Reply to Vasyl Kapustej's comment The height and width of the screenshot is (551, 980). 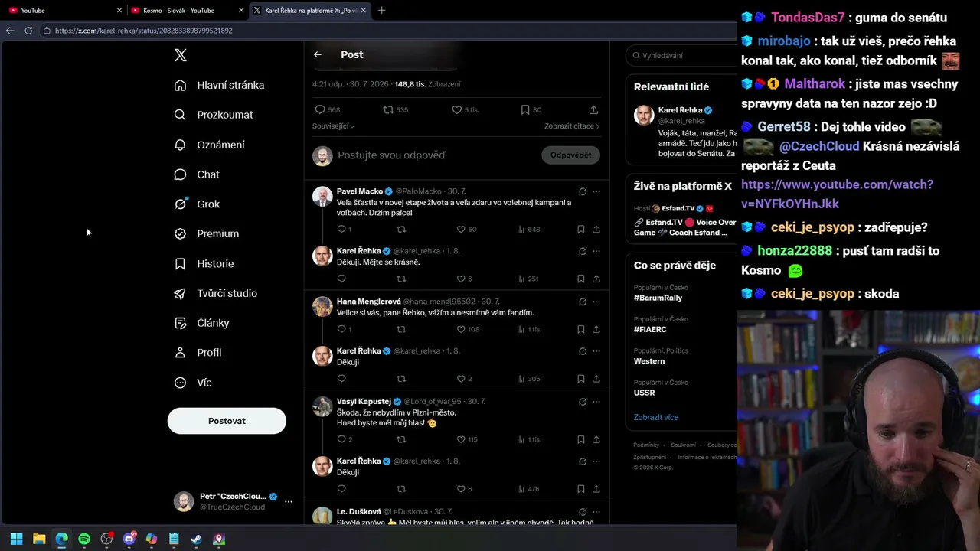tap(341, 439)
